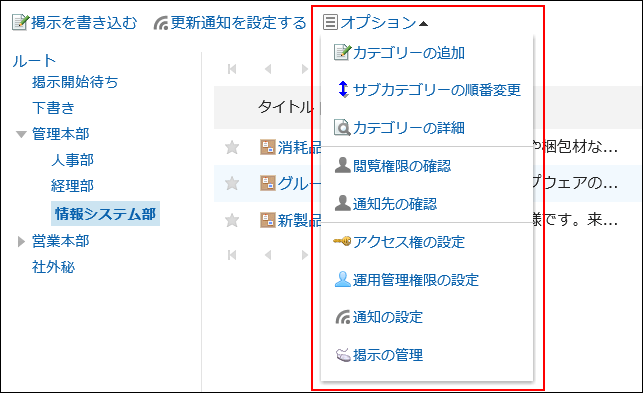The width and height of the screenshot is (643, 393).
Task: Click the アクセス権の設定 key icon
Action: [x=342, y=241]
